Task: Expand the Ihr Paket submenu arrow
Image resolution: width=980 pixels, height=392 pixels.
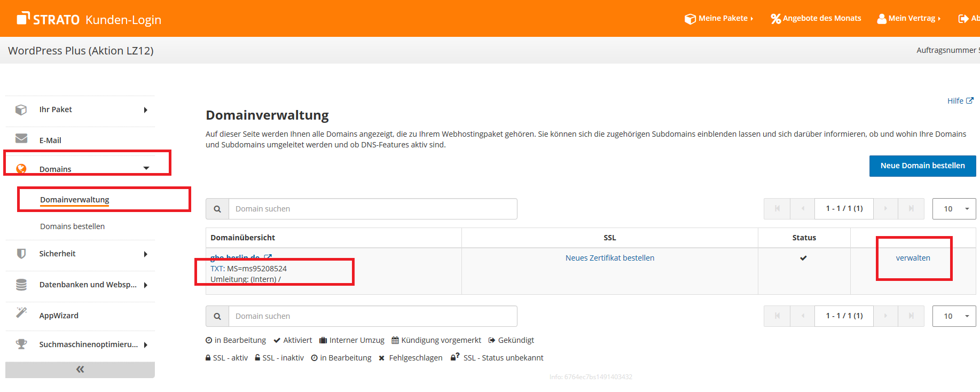Action: click(145, 110)
